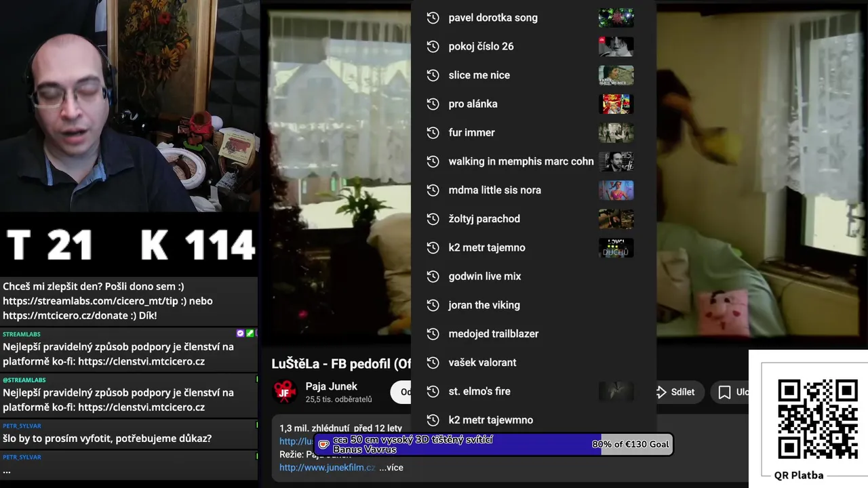The width and height of the screenshot is (868, 488).
Task: Open thumbnail for 'walking in memphis marc cohn'
Action: coord(616,161)
